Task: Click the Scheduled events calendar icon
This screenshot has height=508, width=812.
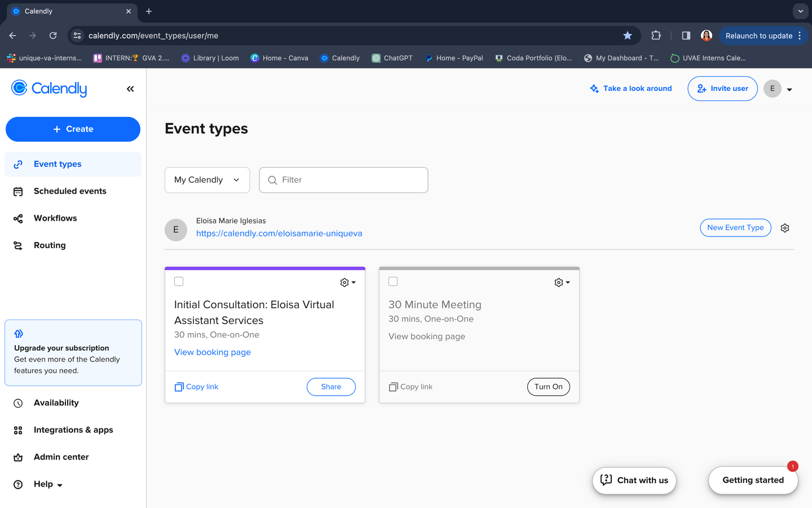Action: [x=18, y=191]
